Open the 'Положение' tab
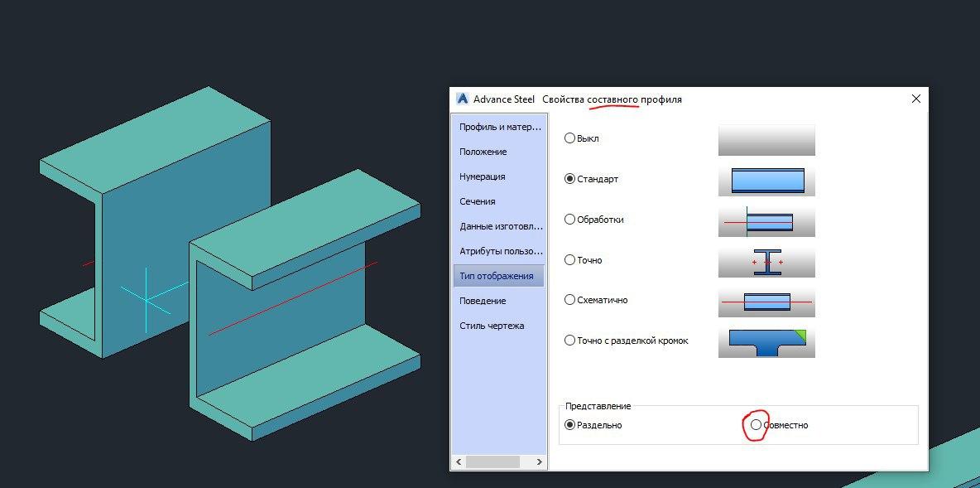The height and width of the screenshot is (488, 980). click(x=483, y=152)
